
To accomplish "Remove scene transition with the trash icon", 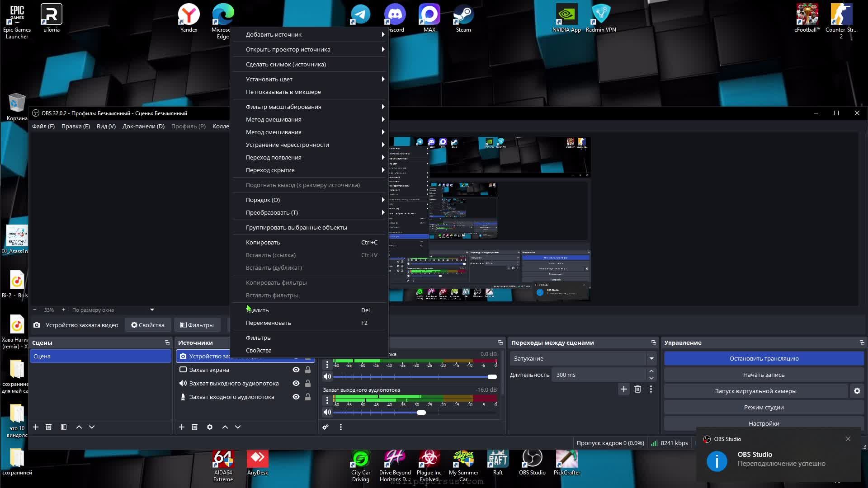I will pyautogui.click(x=637, y=389).
